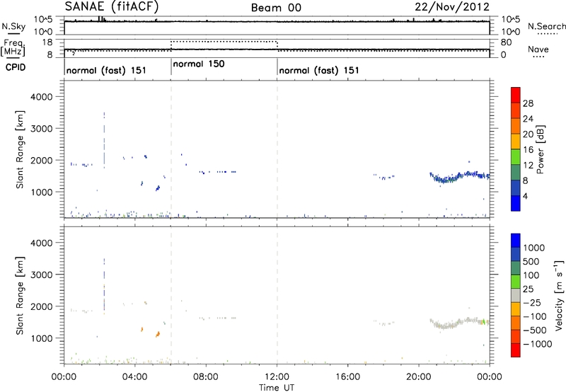The image size is (566, 392).
Task: Click the Freq. [MHz] axis label
Action: 13,48
